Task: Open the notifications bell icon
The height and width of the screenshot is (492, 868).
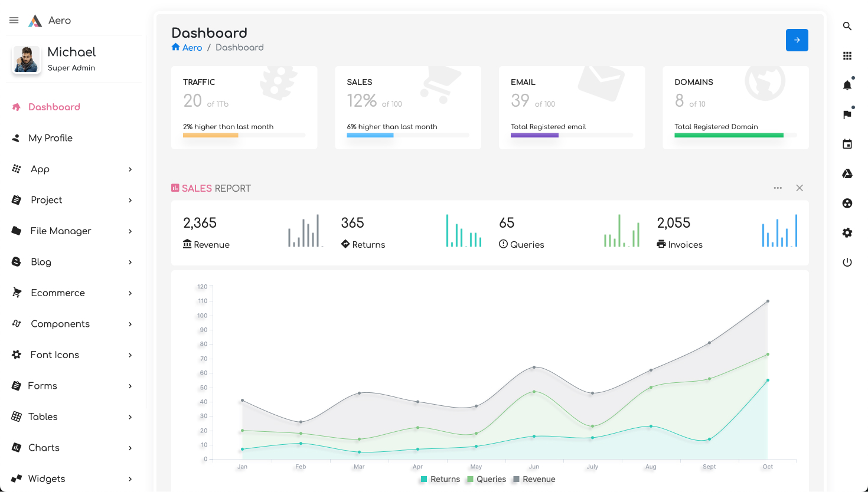Action: pyautogui.click(x=847, y=85)
